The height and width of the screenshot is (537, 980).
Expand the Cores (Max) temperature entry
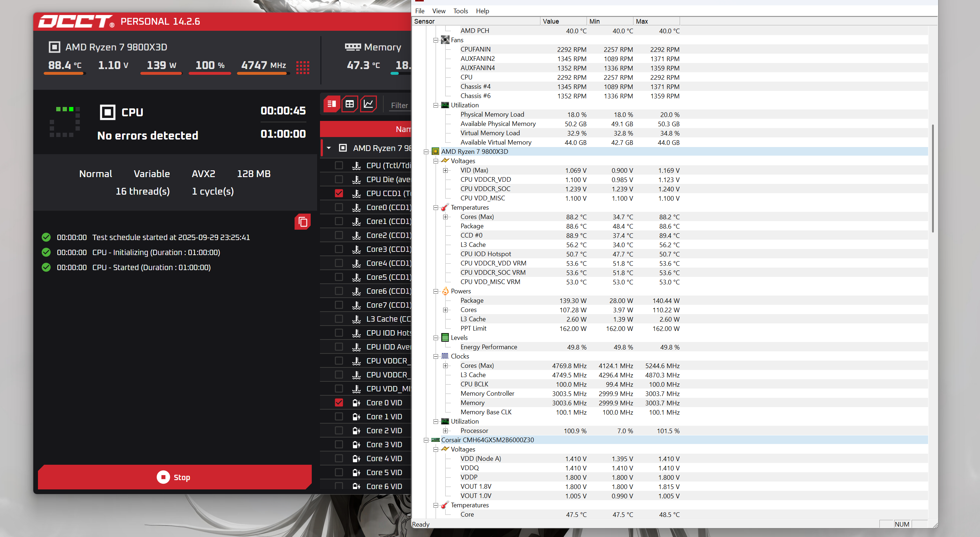(x=445, y=217)
